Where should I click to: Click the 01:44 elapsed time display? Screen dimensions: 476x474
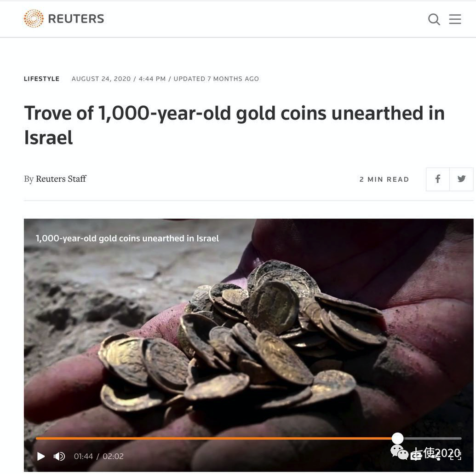pos(83,457)
